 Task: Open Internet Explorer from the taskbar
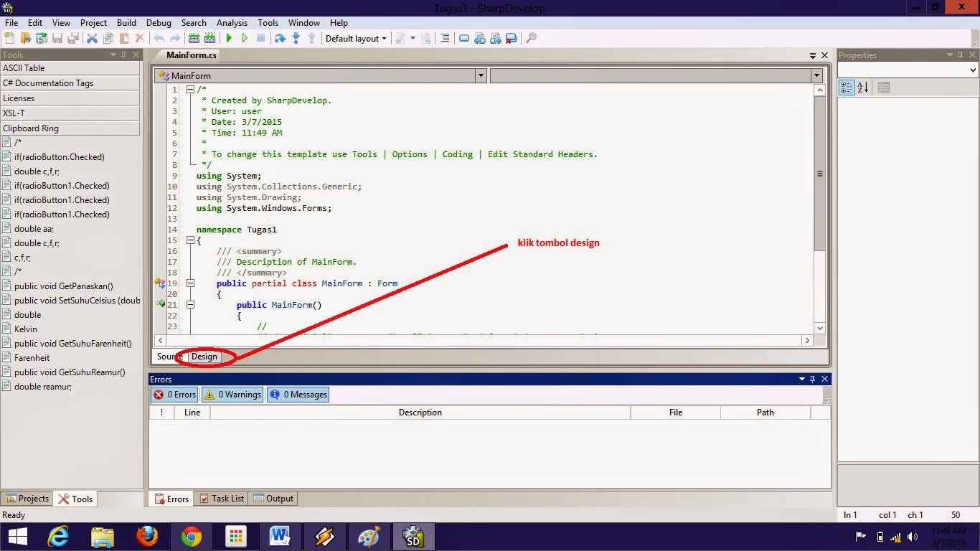pyautogui.click(x=58, y=537)
